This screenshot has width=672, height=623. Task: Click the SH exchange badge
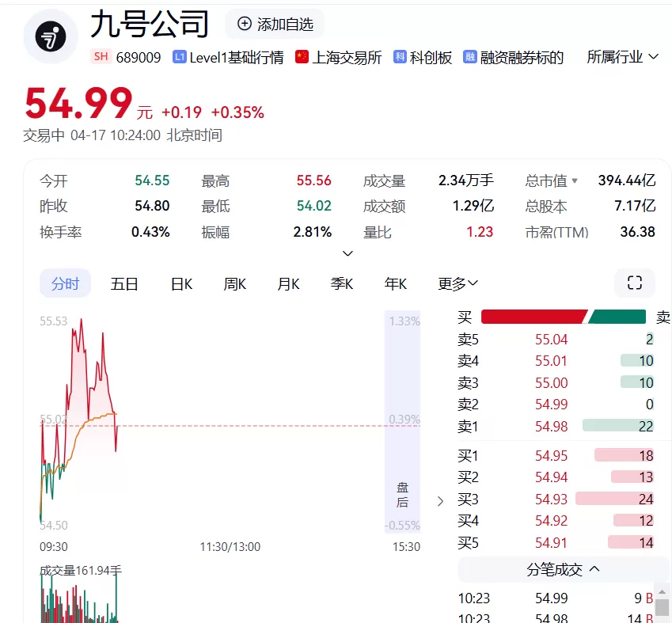click(x=101, y=56)
